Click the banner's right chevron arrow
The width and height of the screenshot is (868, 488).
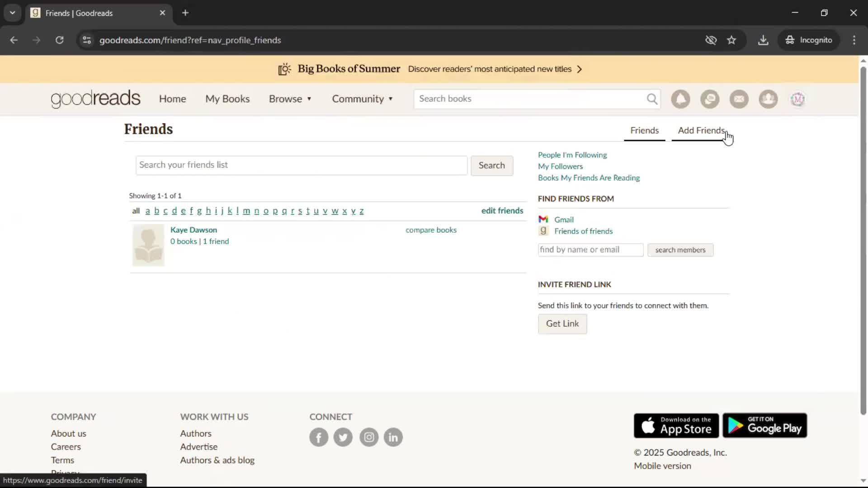[x=580, y=69]
